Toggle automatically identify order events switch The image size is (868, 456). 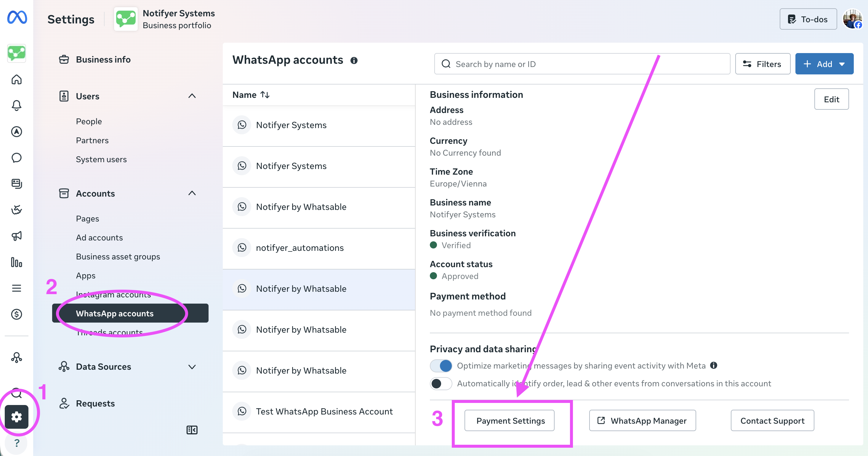pyautogui.click(x=441, y=383)
